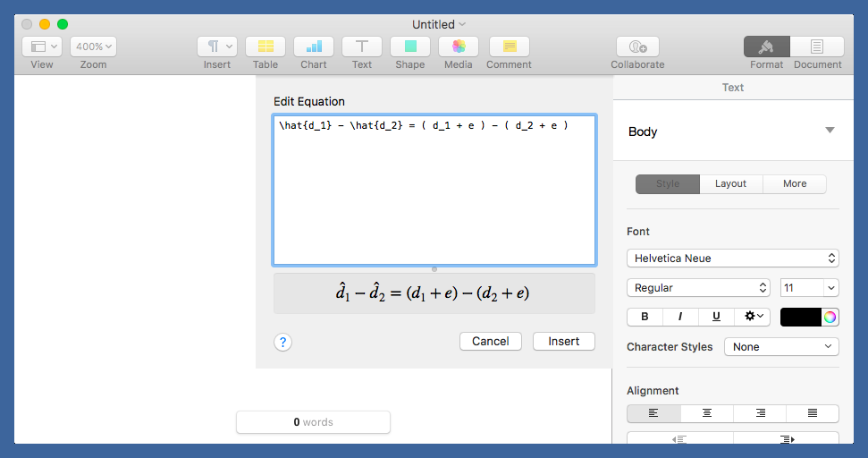Click the equation help question mark
This screenshot has height=458, width=868.
coord(282,342)
